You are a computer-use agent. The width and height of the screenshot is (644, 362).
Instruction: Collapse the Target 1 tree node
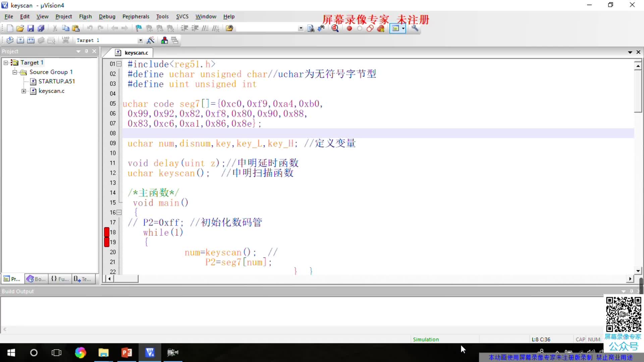[x=6, y=63]
